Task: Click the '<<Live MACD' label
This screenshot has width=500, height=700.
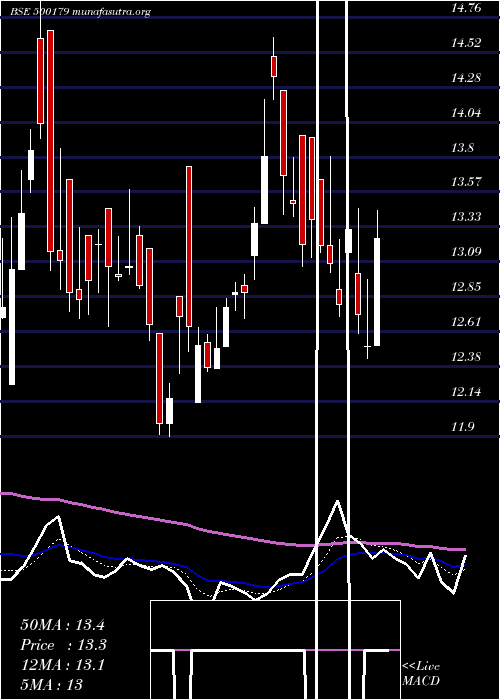Action: (421, 673)
